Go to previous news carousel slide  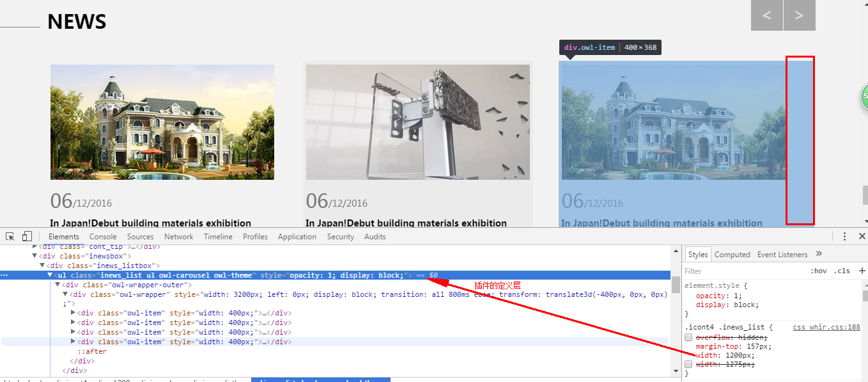tap(767, 15)
